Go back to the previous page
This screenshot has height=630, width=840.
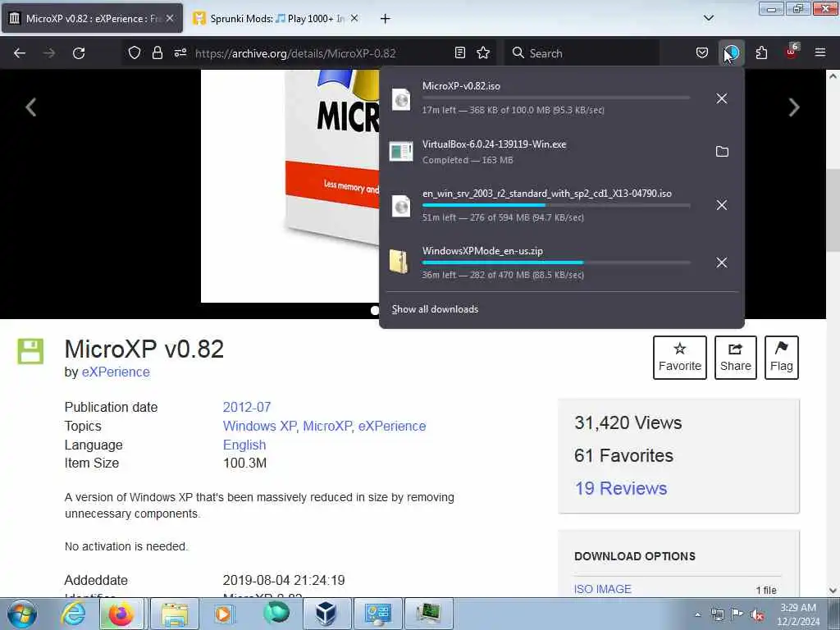coord(20,53)
